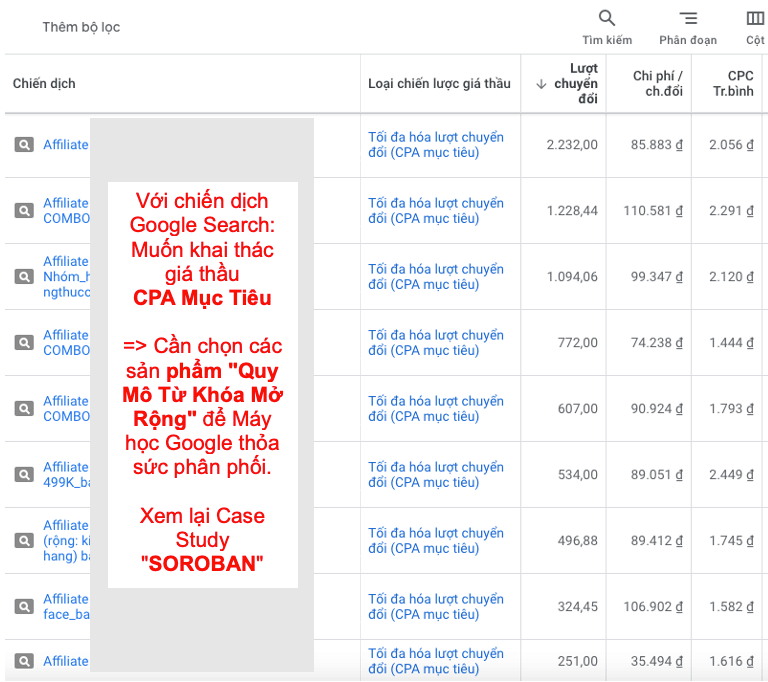The image size is (768, 682).
Task: Open Affiliate campaign link in 251,00 row
Action: (x=66, y=661)
